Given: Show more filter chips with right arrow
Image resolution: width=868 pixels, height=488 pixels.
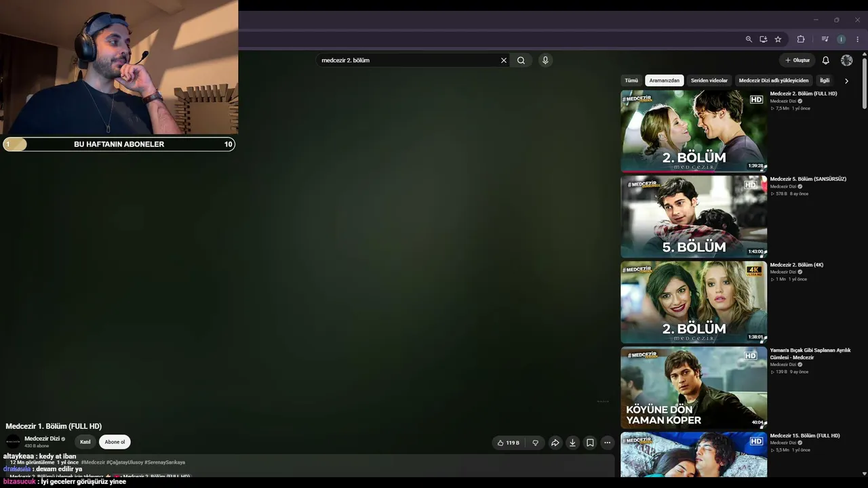Looking at the screenshot, I should [x=846, y=81].
